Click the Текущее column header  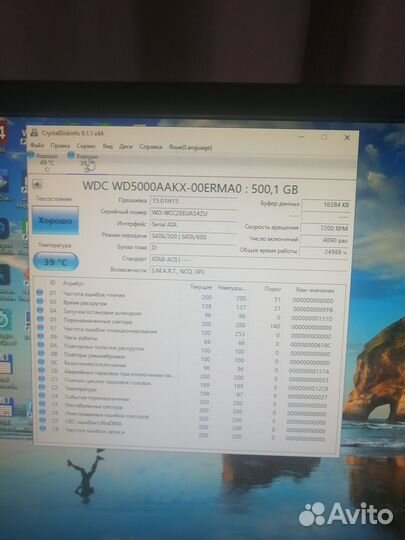click(x=201, y=287)
